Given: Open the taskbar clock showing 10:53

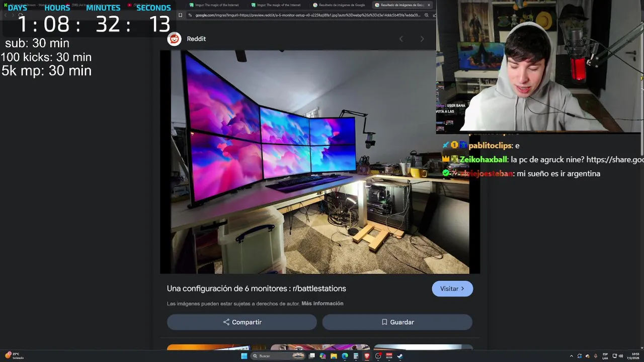Looking at the screenshot, I should 633,356.
